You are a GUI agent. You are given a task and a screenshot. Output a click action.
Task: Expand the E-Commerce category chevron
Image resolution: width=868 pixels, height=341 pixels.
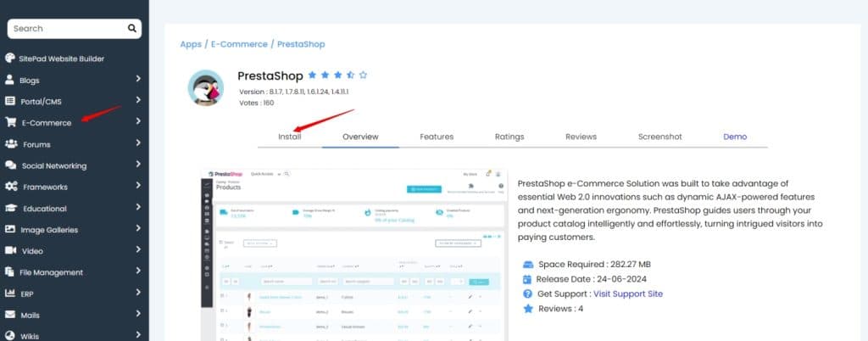pos(138,122)
